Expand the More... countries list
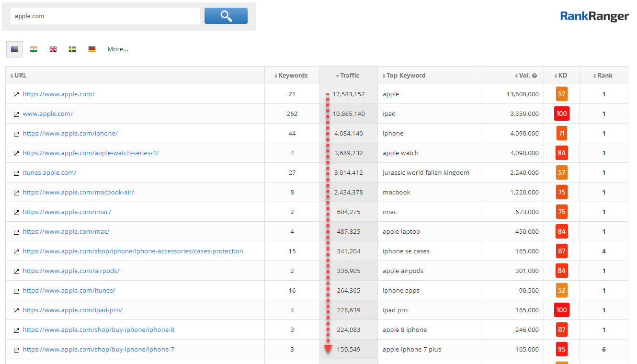 118,49
